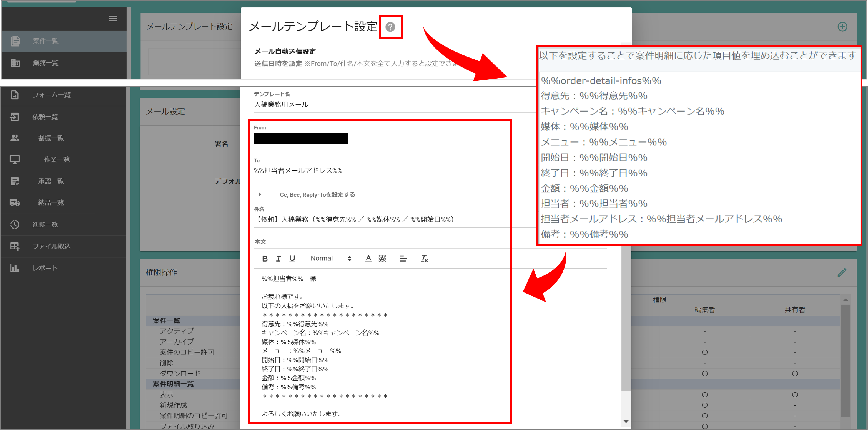Click the 共有者 column header
Image resolution: width=868 pixels, height=430 pixels.
tap(795, 310)
